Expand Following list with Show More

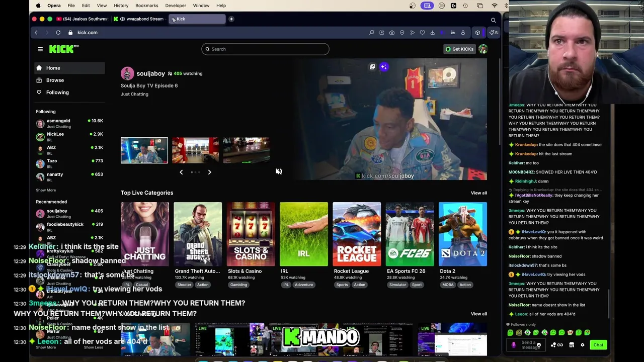(46, 190)
